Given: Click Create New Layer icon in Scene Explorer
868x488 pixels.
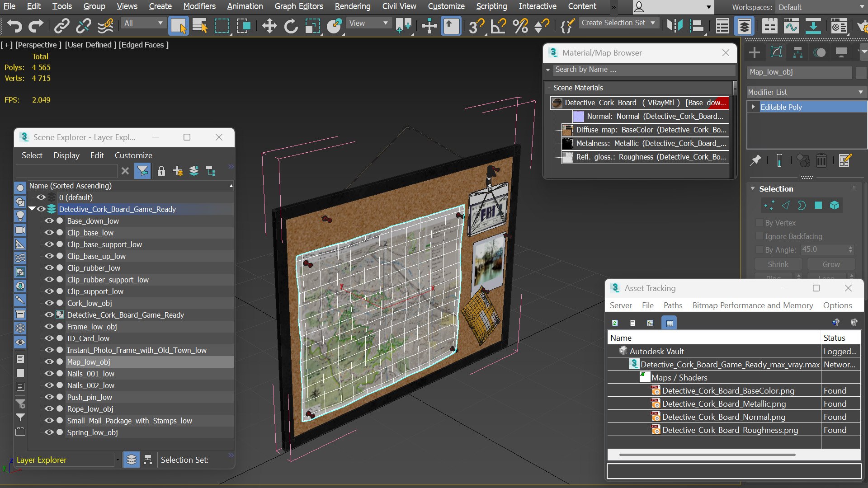Looking at the screenshot, I should pos(178,171).
